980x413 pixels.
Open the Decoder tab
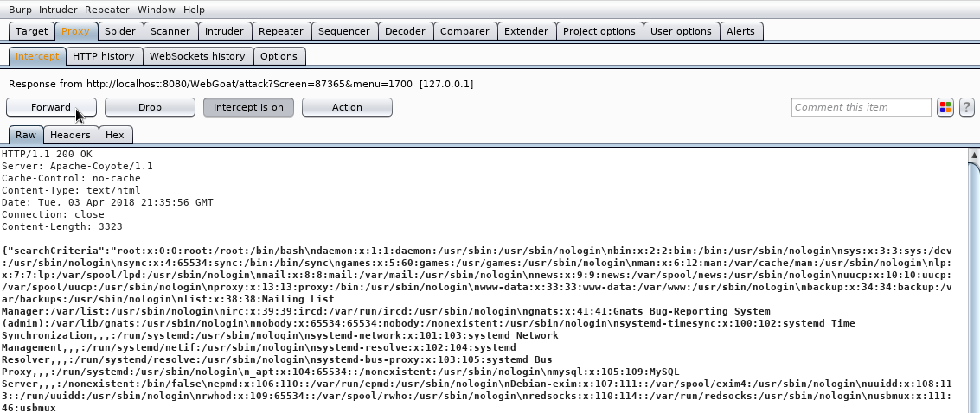pos(405,31)
